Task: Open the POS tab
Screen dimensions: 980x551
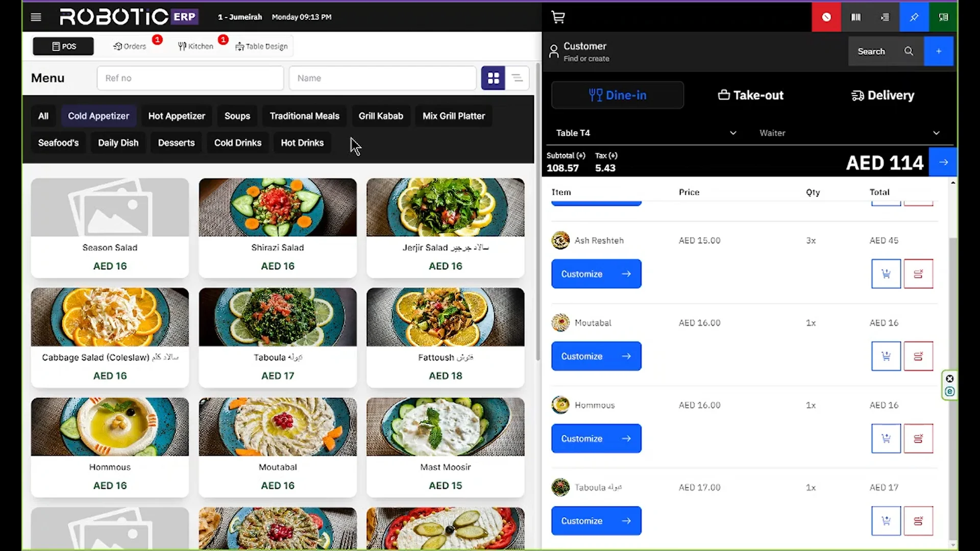Action: 63,46
